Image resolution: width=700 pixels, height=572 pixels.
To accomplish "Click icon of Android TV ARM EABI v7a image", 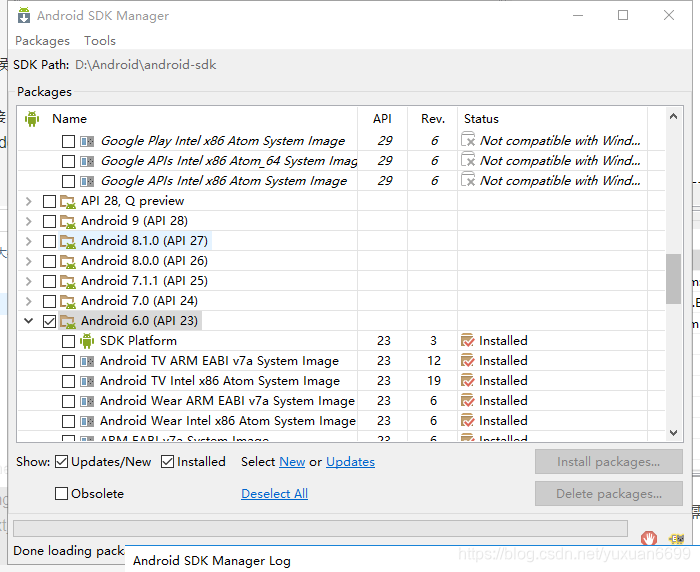I will (x=87, y=361).
